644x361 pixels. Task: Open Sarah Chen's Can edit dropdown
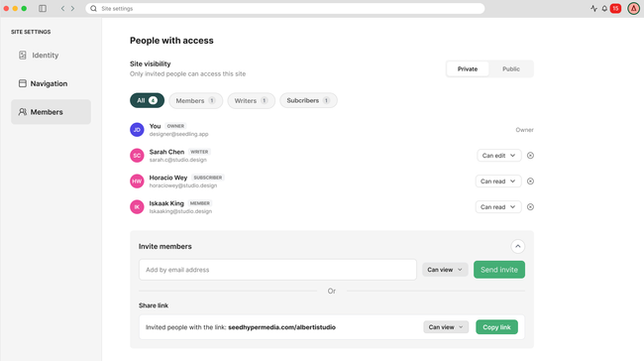[498, 156]
